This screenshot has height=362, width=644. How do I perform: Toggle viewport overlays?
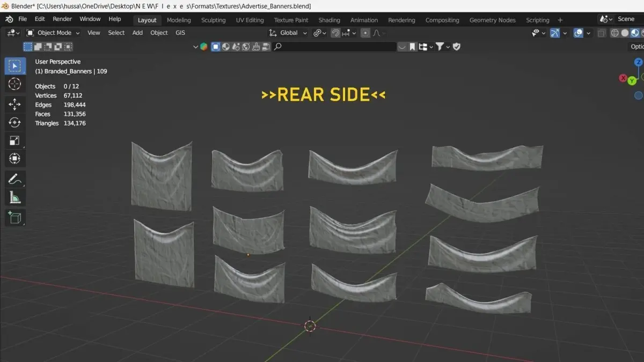pyautogui.click(x=578, y=33)
